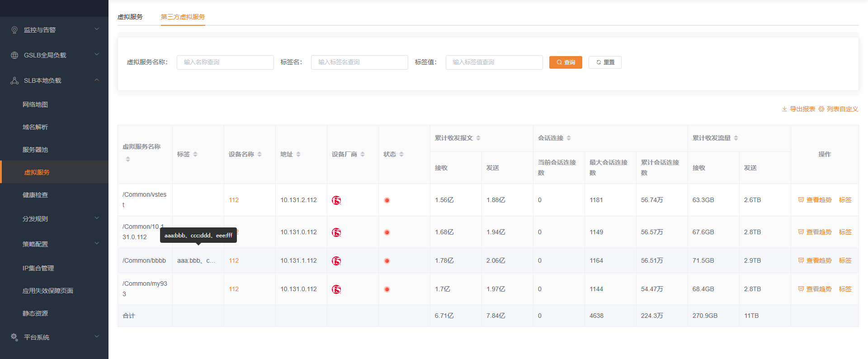Click the 查看趋势 icon for /Common/my933
This screenshot has height=359, width=868.
pos(801,289)
